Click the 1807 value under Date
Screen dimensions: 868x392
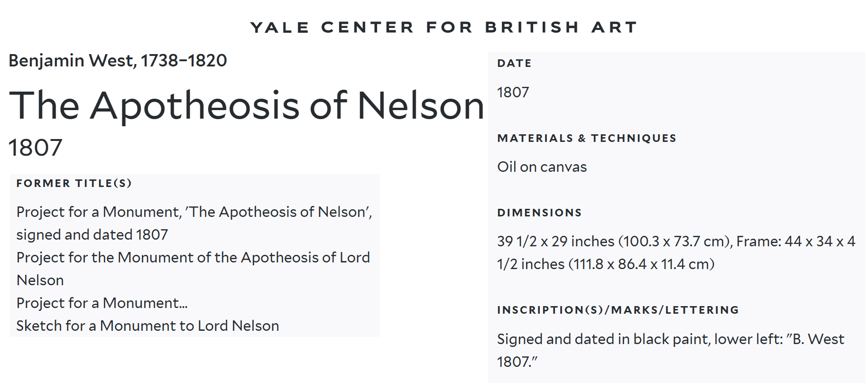[513, 92]
